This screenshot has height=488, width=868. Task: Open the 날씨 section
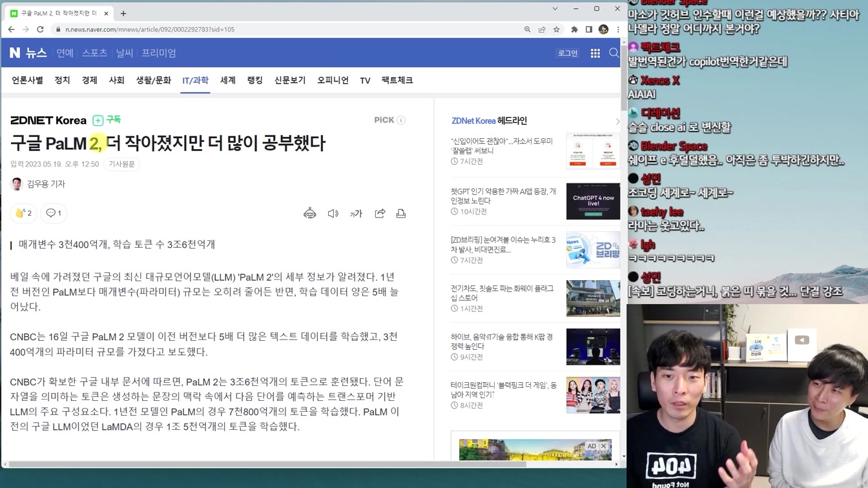pyautogui.click(x=125, y=53)
